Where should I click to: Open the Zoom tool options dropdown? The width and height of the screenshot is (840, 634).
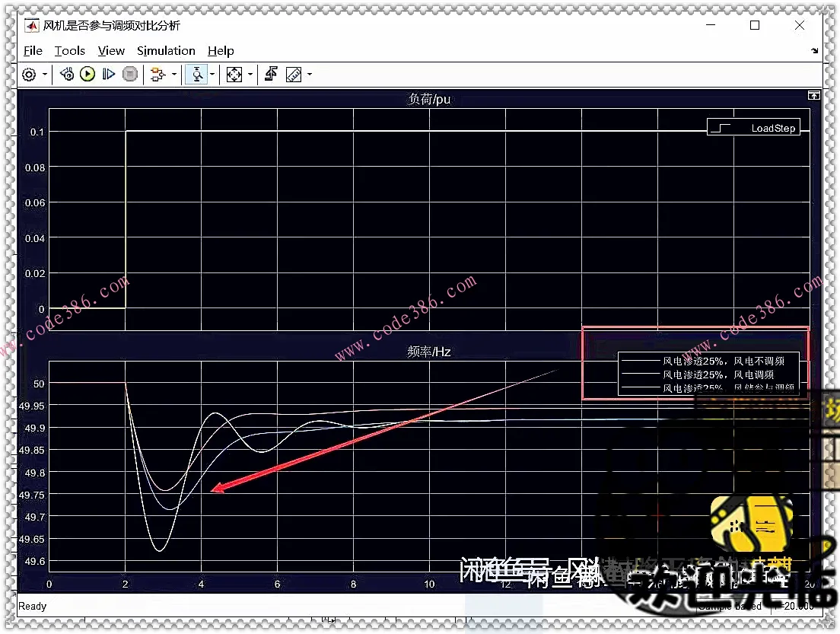pyautogui.click(x=213, y=75)
